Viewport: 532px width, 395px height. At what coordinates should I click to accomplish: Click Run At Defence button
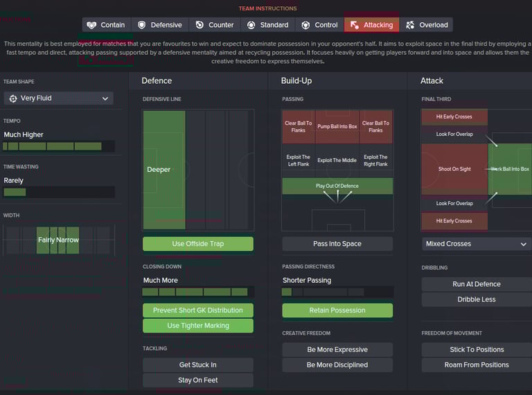pos(477,284)
